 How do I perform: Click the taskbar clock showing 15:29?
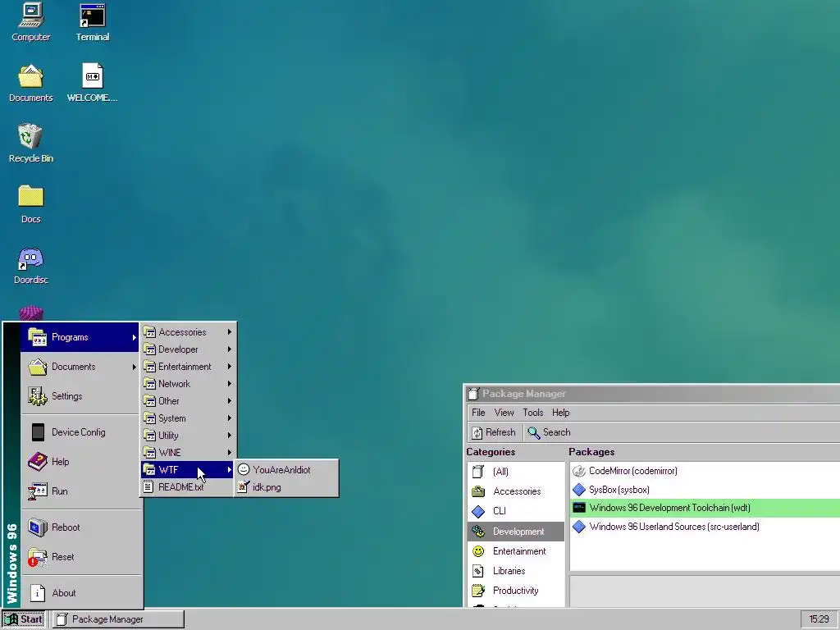click(x=819, y=619)
